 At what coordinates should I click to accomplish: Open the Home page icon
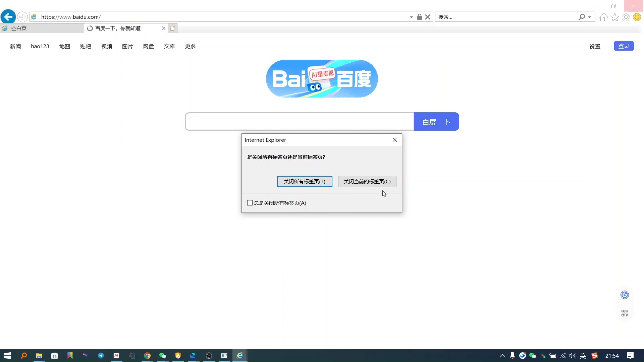pyautogui.click(x=603, y=17)
